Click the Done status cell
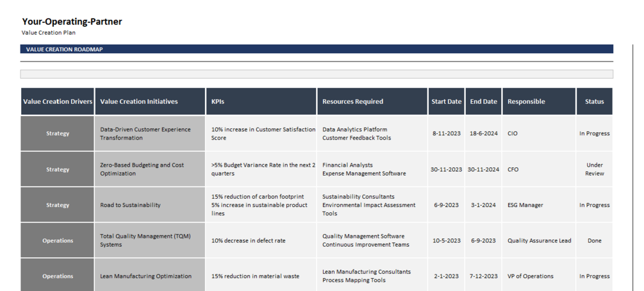 point(594,240)
